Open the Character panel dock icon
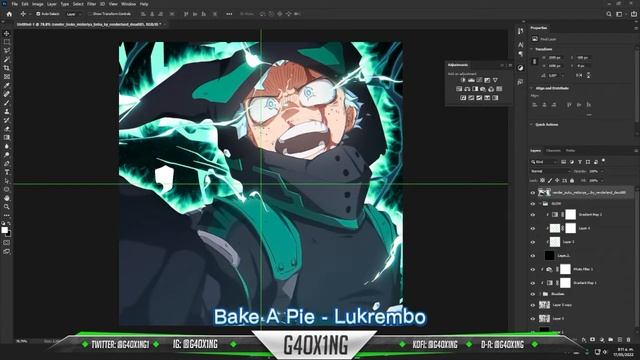This screenshot has height=360, width=640. pos(520,44)
